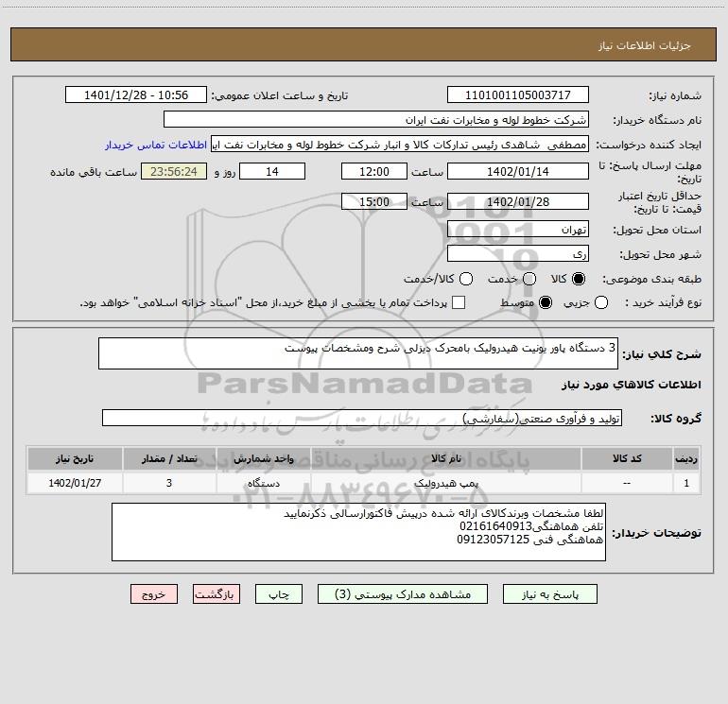Click the چاپ print button
The height and width of the screenshot is (704, 728).
pyautogui.click(x=279, y=594)
